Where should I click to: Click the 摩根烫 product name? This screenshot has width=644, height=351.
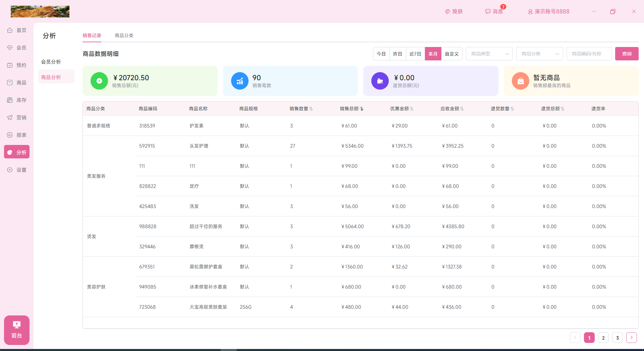pyautogui.click(x=197, y=247)
